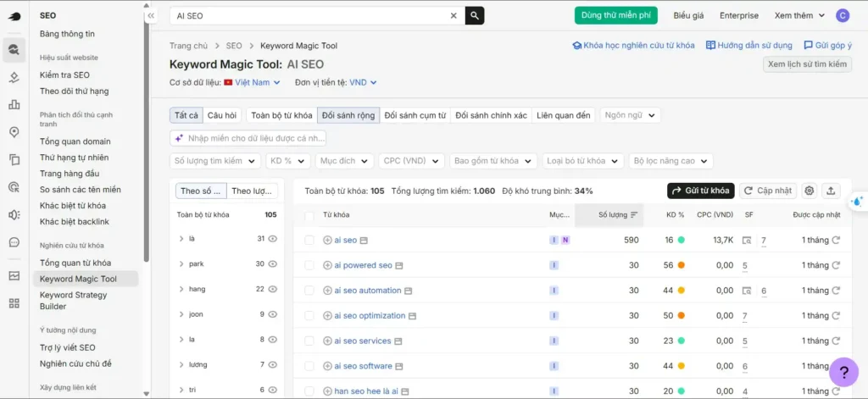Open the bar chart sidebar icon
This screenshot has width=868, height=399.
pos(14,104)
